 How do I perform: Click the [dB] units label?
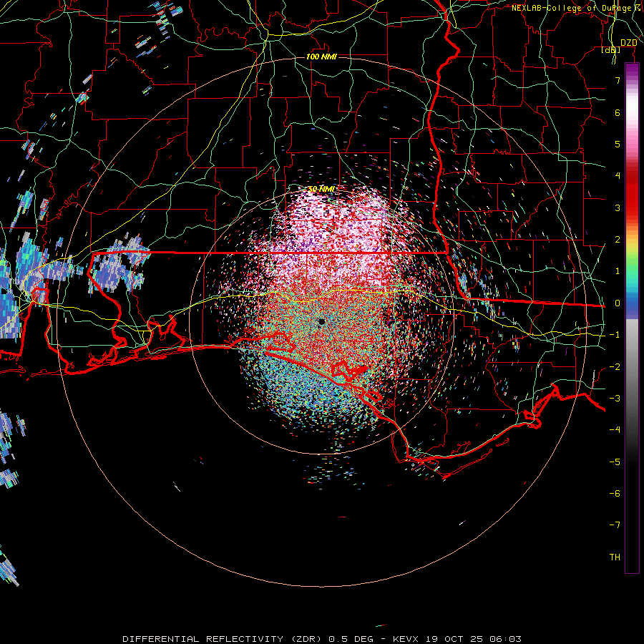[x=611, y=50]
